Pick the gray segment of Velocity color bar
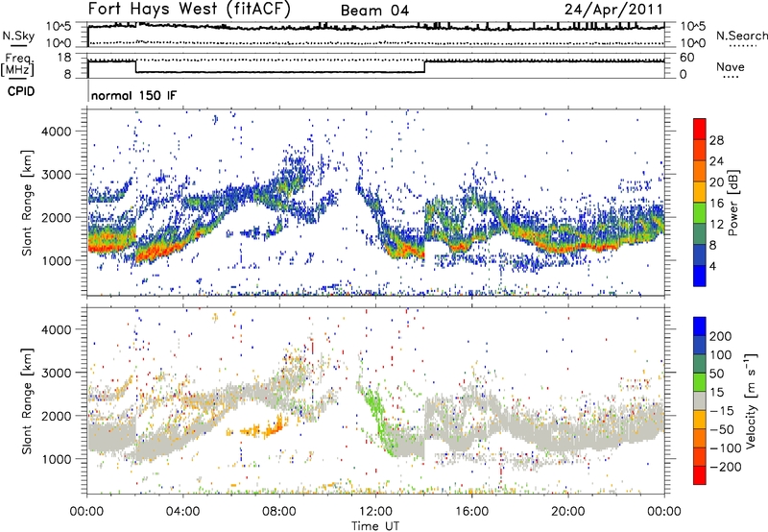The height and width of the screenshot is (532, 768). tap(700, 401)
